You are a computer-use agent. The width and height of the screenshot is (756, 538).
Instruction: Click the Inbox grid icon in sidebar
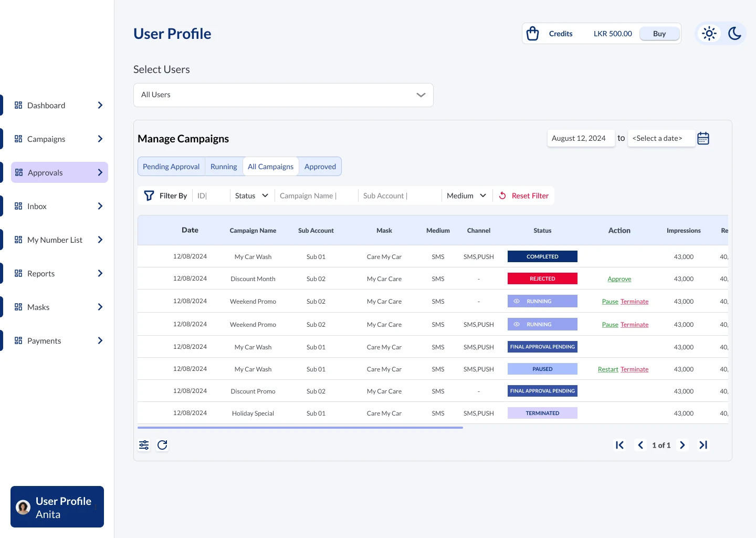[x=18, y=206]
